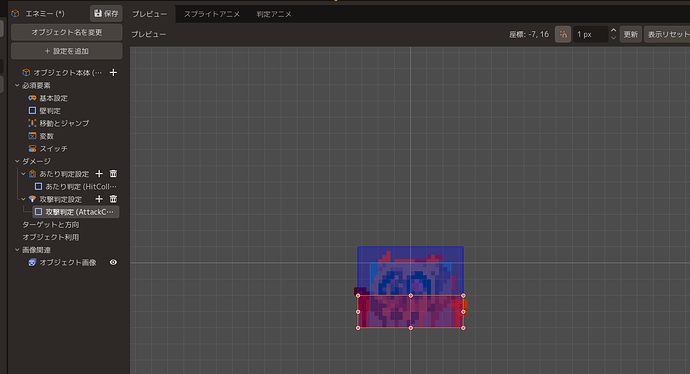Click the plus icon next to オブジェクト本体
Screen dimensions: 690x374
tap(113, 72)
